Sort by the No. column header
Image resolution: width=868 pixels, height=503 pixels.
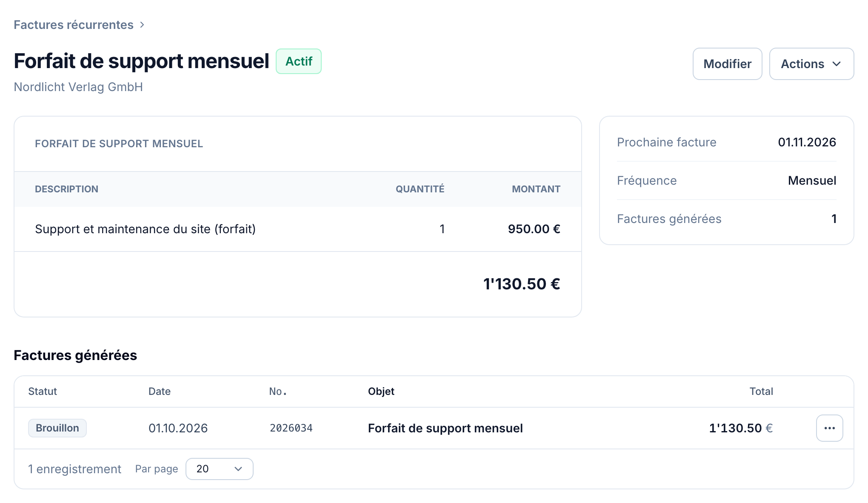[278, 392]
